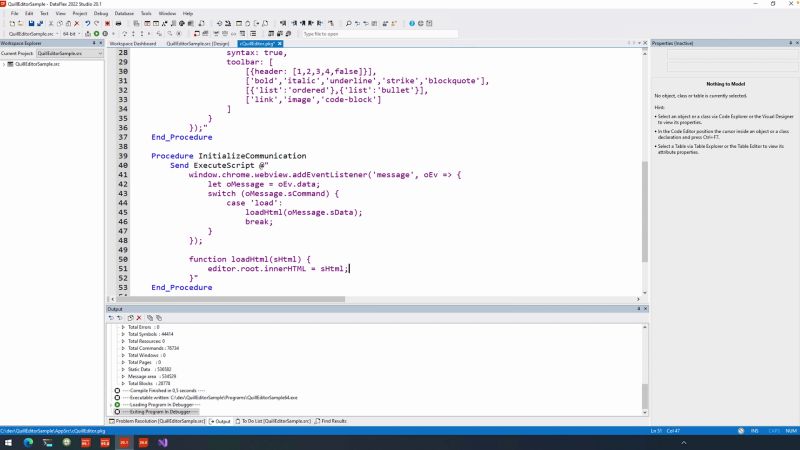
Task: Select the Output tab at bottom
Action: (x=220, y=421)
